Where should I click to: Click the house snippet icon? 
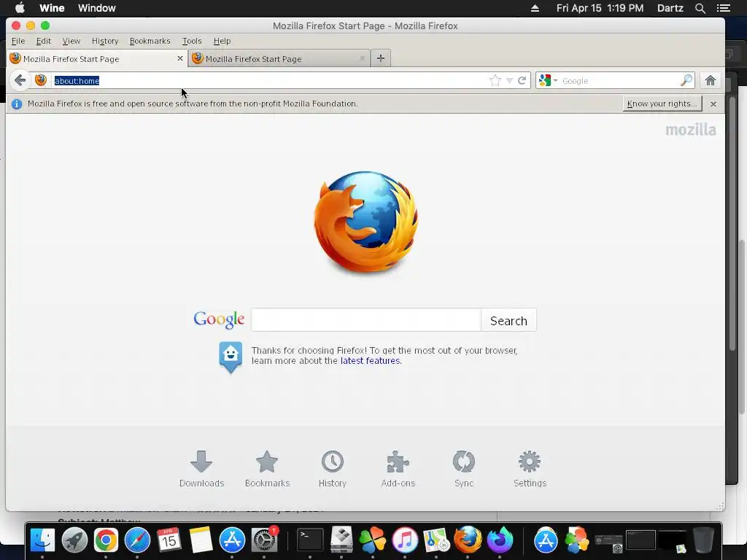click(231, 357)
